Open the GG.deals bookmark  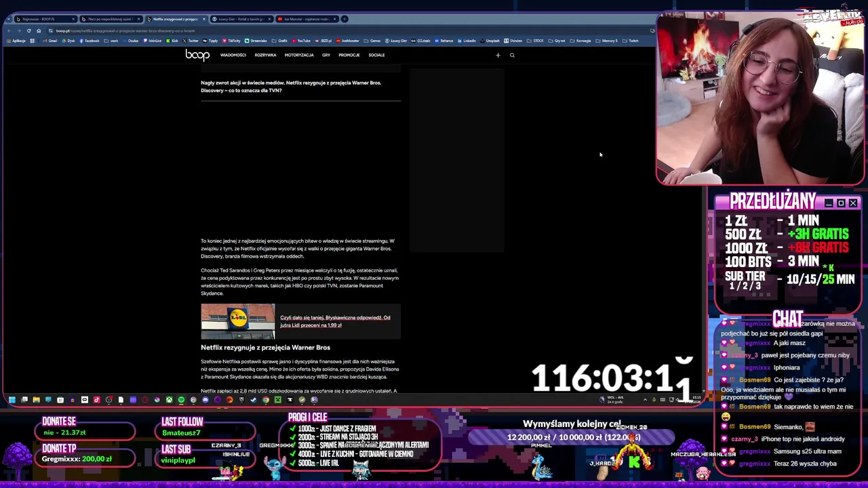point(420,41)
